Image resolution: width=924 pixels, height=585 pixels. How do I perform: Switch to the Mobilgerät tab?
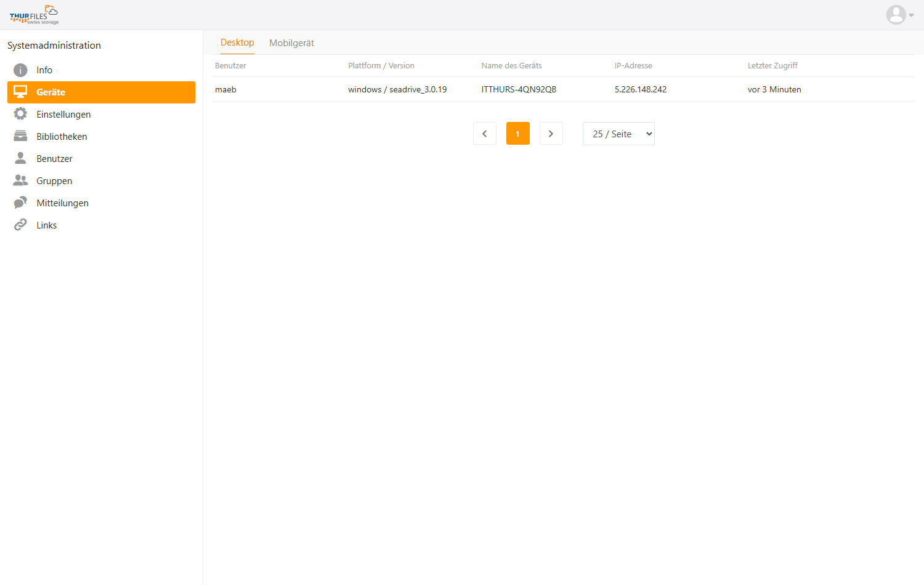[x=291, y=43]
